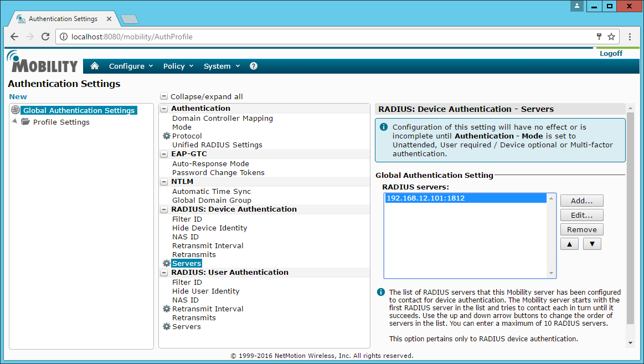Click the browser back arrow
This screenshot has height=364, width=644.
tap(14, 37)
